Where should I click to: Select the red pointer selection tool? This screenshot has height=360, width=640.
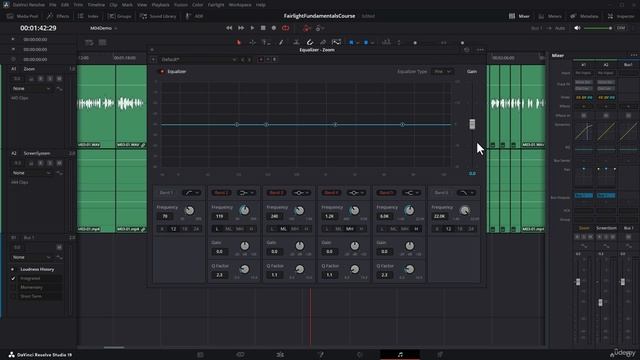click(239, 42)
